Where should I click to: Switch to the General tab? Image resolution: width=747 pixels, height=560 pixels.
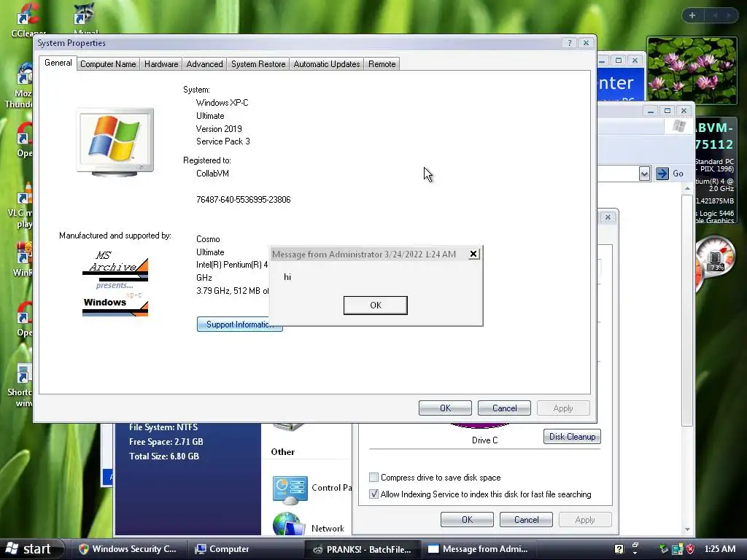click(58, 63)
